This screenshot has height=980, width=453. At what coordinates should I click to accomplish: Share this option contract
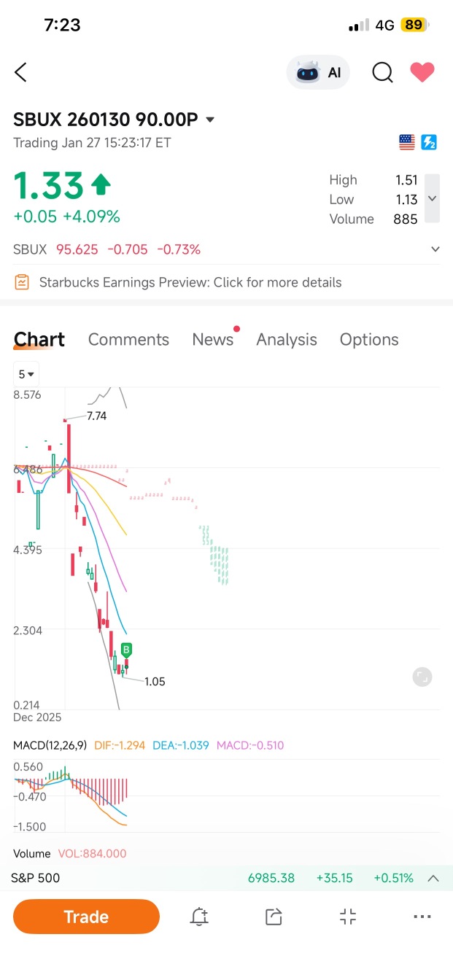click(x=273, y=917)
